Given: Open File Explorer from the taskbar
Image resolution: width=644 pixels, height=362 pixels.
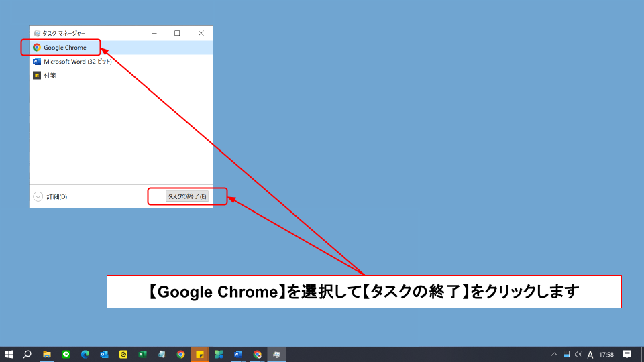Looking at the screenshot, I should (47, 354).
